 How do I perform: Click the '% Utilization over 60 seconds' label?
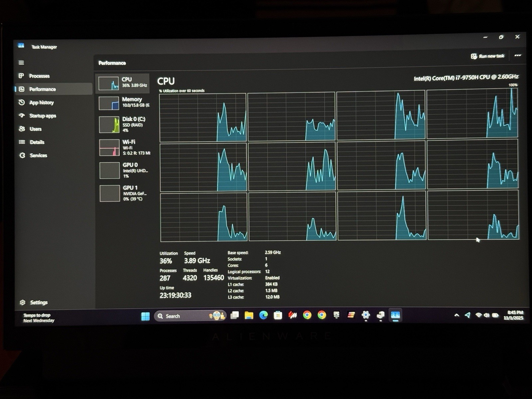coord(182,91)
